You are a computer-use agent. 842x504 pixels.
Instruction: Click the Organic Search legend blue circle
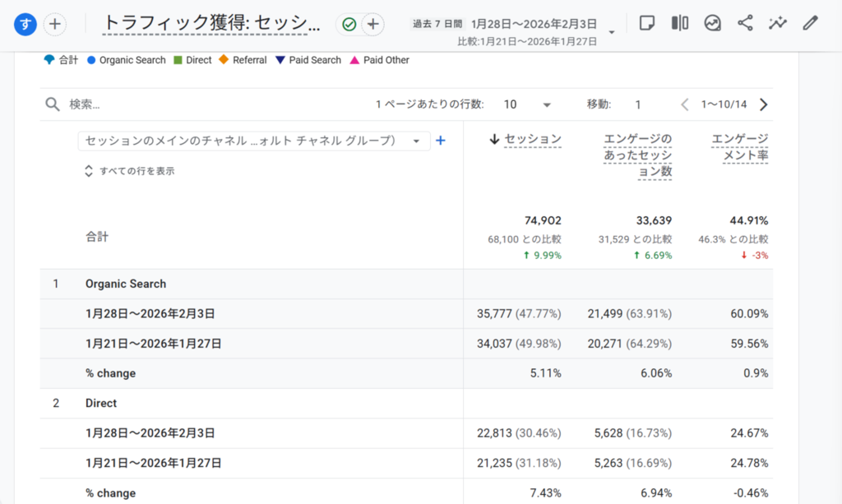[91, 60]
